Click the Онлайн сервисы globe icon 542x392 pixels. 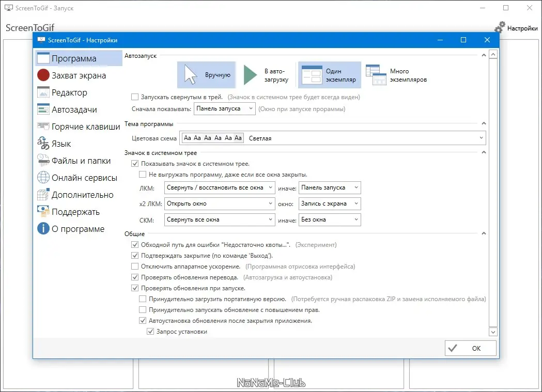point(43,177)
